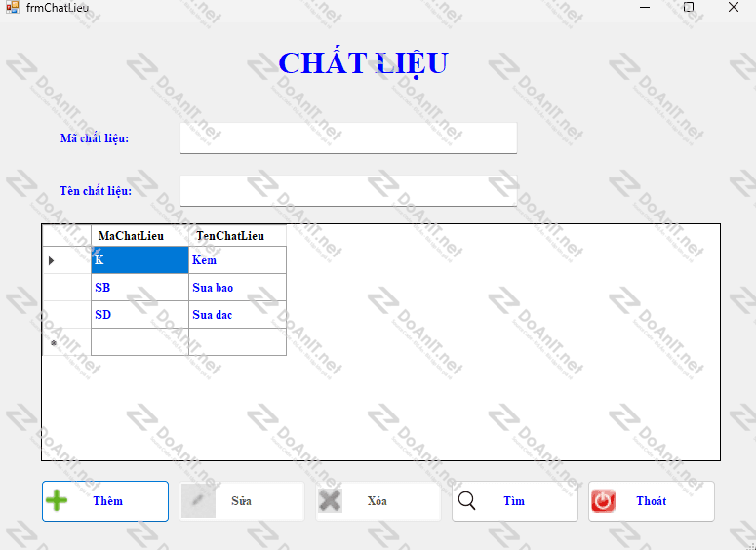Click the frmChatLieu window title icon
Viewport: 756px width, 550px height.
12,7
